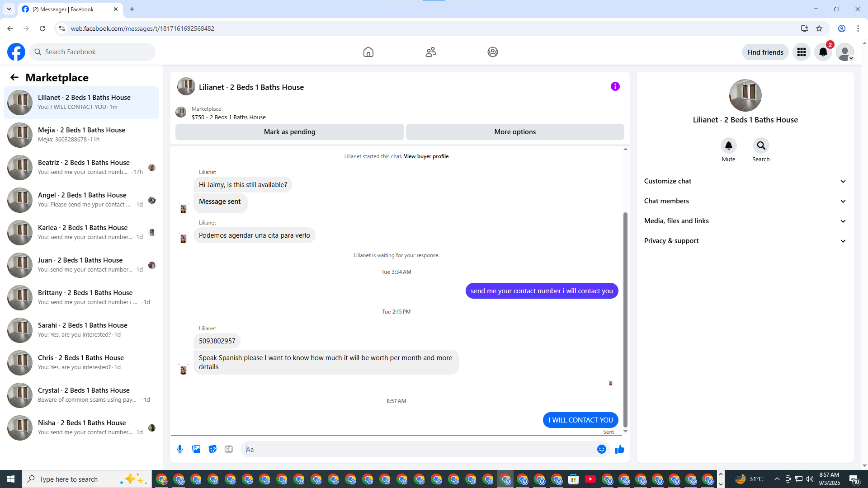This screenshot has height=488, width=868.
Task: Click Lilianet's large house thumbnail in right panel
Action: (x=745, y=95)
